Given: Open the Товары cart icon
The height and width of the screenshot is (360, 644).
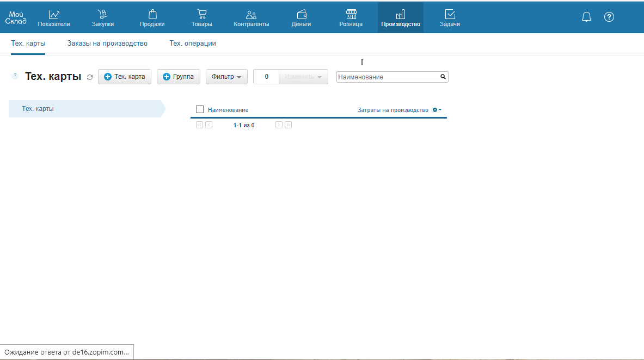Looking at the screenshot, I should [201, 15].
